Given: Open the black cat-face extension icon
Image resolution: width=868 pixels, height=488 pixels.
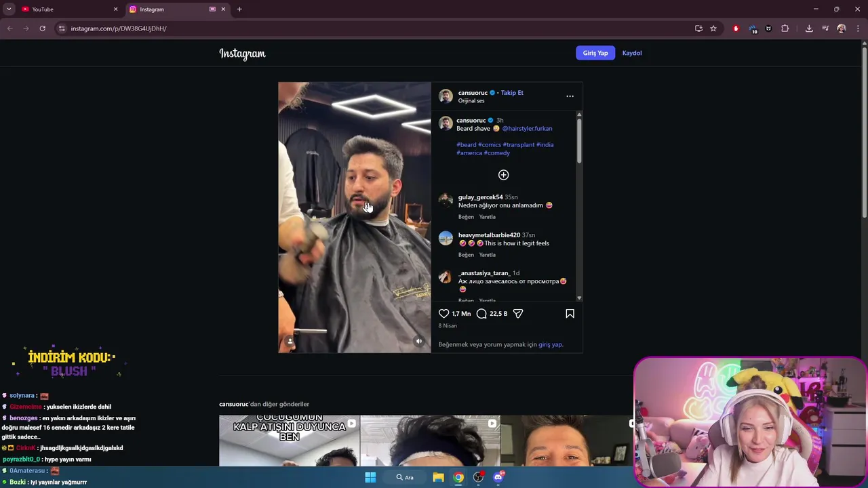Looking at the screenshot, I should (x=768, y=28).
